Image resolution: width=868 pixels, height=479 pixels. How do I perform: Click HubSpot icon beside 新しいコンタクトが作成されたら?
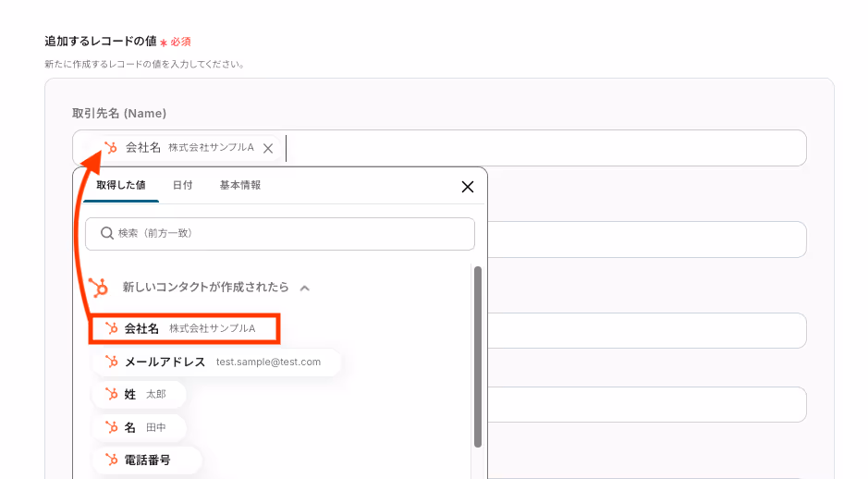coord(99,288)
